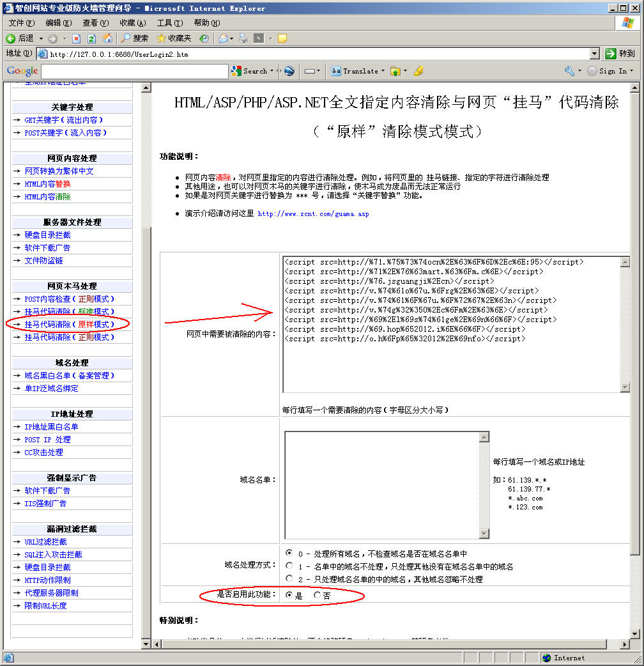Click the 转到 Go button
644x666 pixels.
pyautogui.click(x=620, y=54)
